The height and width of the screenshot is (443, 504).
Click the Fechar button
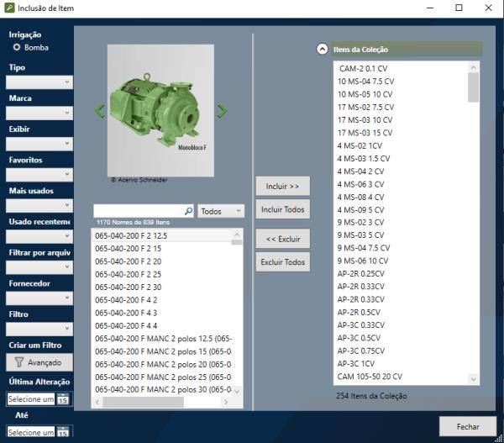(x=466, y=426)
